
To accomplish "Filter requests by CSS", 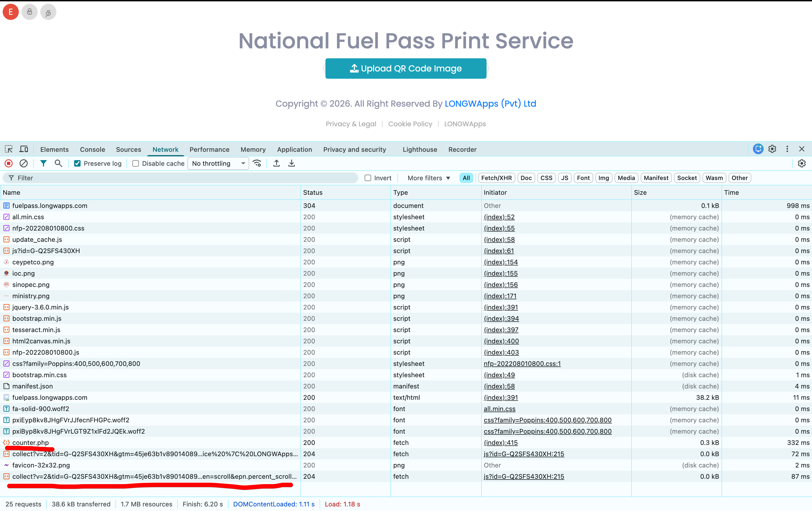I will point(546,178).
